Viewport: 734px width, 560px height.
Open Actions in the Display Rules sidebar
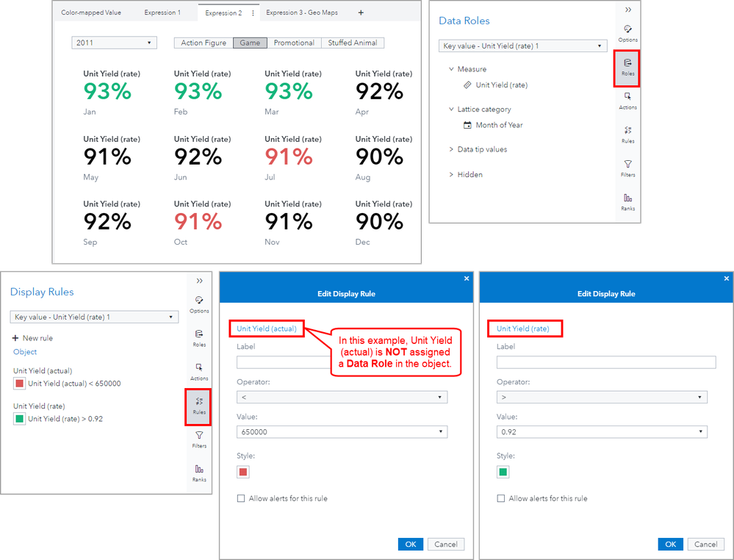coord(199,371)
